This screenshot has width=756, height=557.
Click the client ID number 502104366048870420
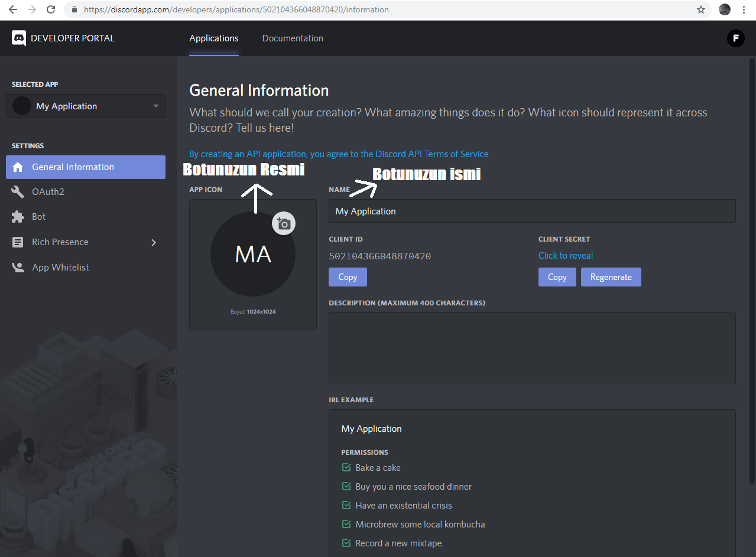[380, 256]
